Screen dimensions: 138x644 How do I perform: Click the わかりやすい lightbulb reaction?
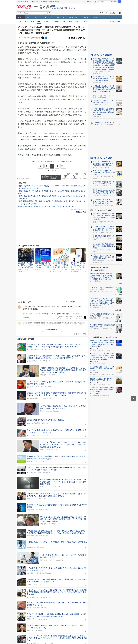pyautogui.click(x=74, y=176)
